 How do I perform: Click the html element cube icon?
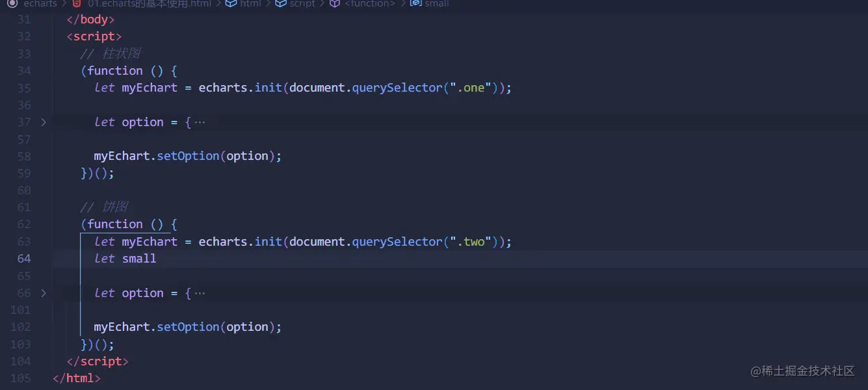click(231, 3)
